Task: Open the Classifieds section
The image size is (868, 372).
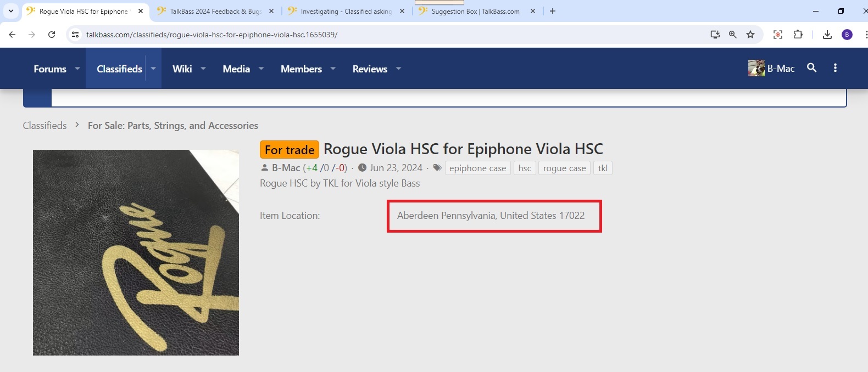Action: tap(119, 69)
